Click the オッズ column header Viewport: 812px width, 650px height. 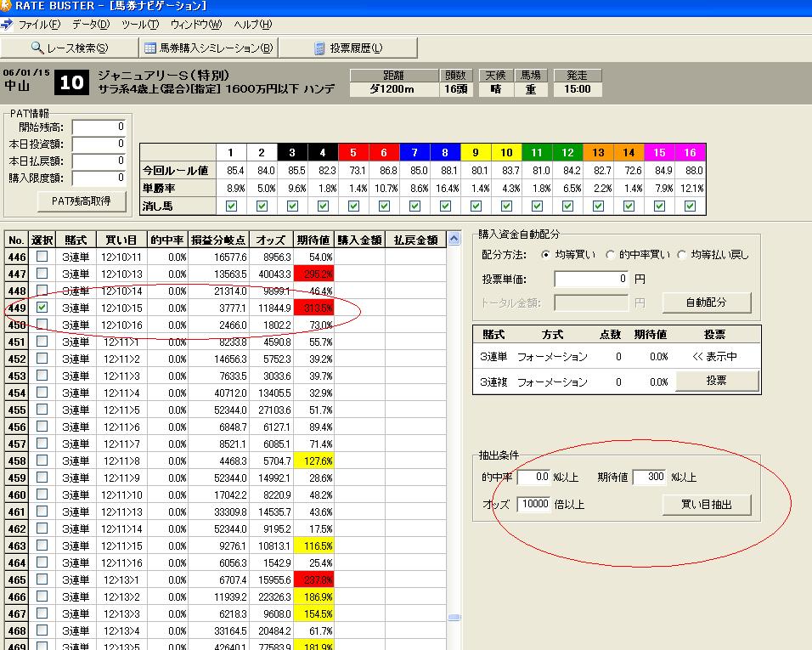(271, 240)
